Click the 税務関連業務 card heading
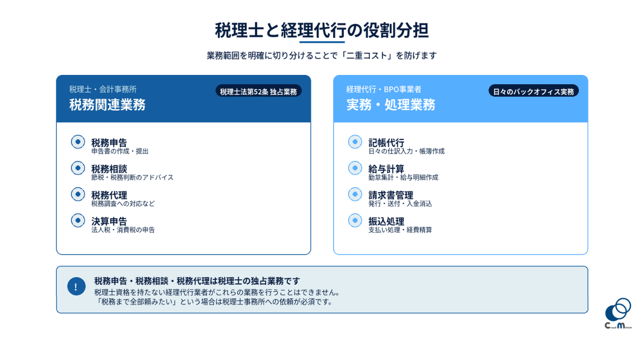Screen dimensions: 644x337 click(x=107, y=105)
